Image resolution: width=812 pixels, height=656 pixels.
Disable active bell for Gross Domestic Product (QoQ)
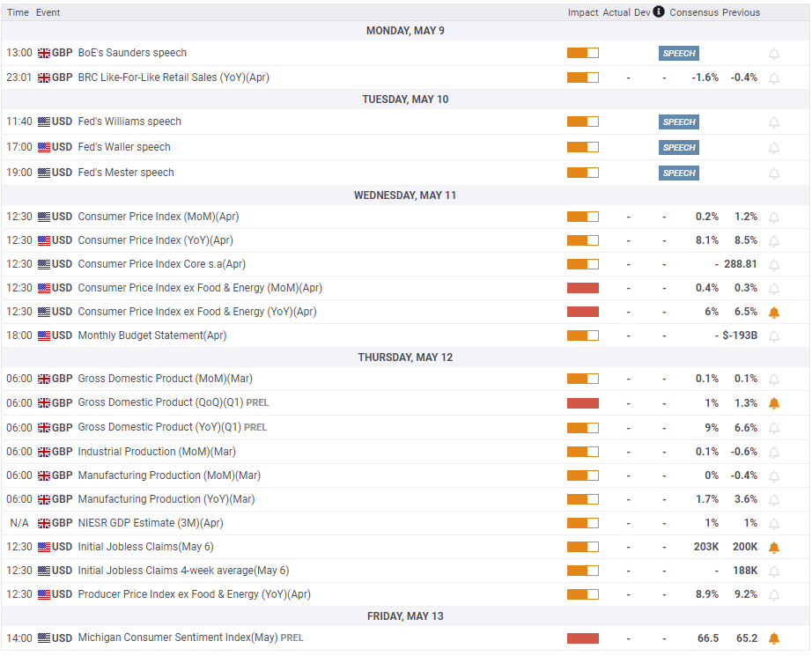pyautogui.click(x=773, y=403)
